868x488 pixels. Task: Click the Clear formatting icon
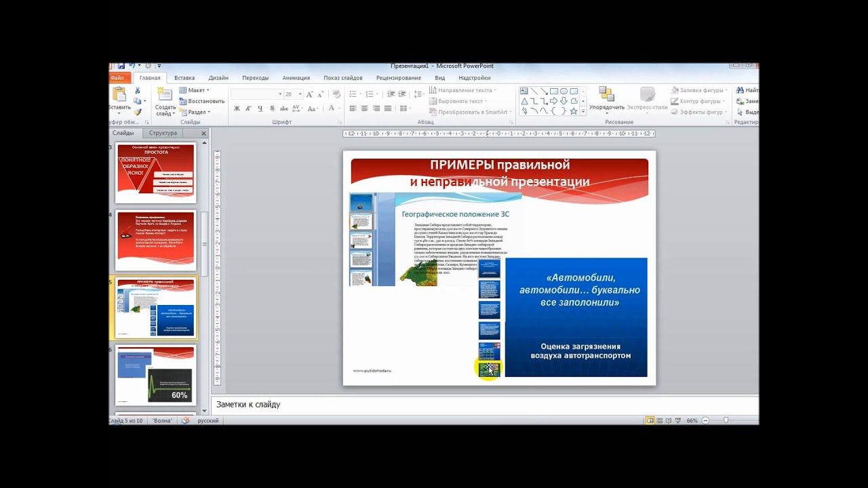[x=336, y=94]
